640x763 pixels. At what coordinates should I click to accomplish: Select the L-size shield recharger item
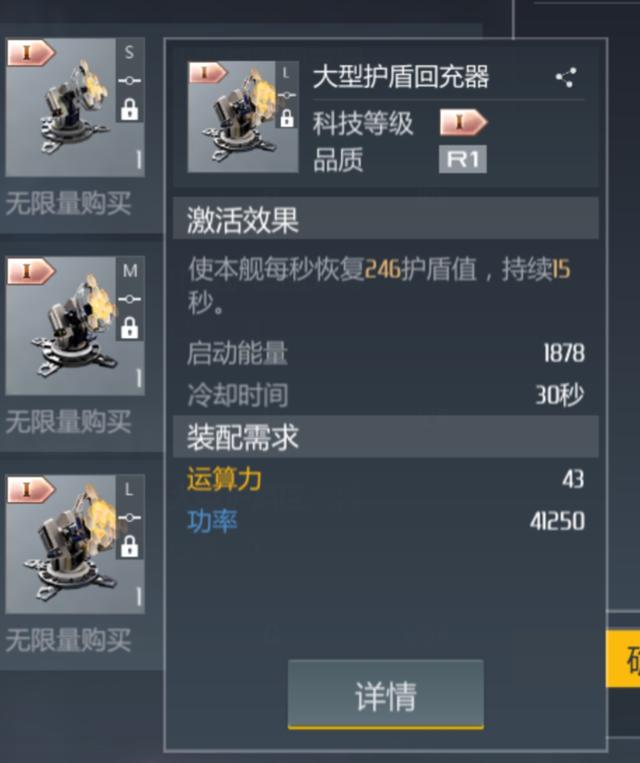(75, 544)
